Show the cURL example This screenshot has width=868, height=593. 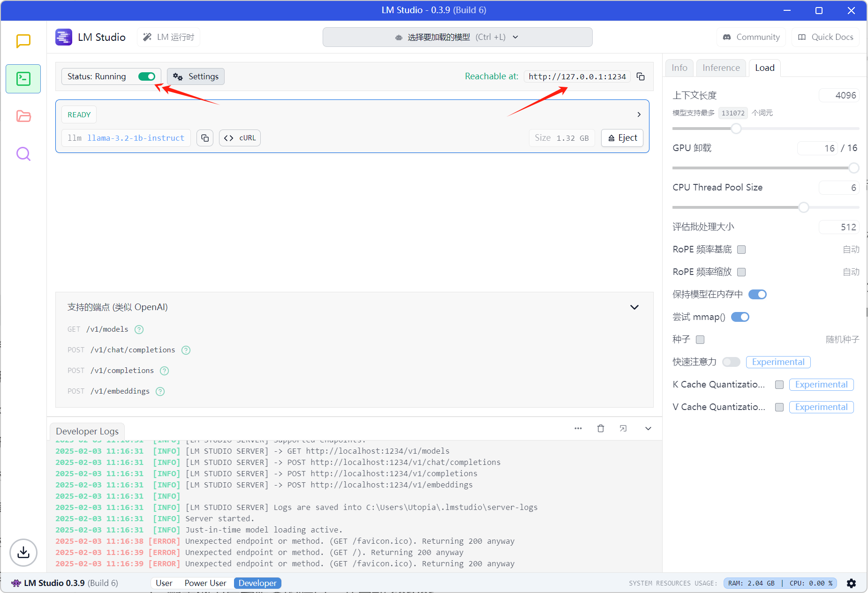[240, 138]
